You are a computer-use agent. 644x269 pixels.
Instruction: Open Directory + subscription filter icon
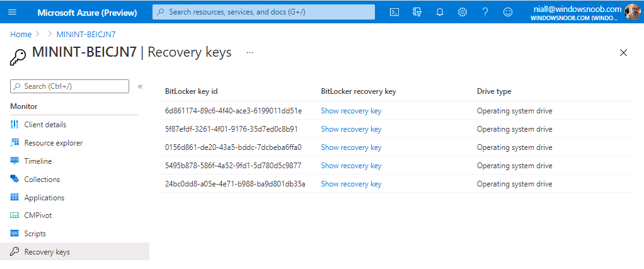(417, 12)
